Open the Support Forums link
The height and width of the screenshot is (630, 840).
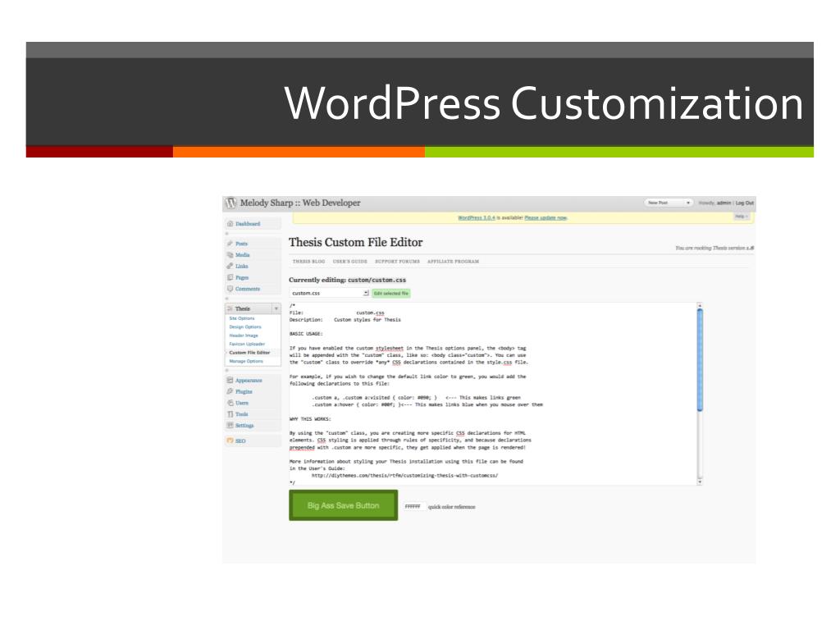point(398,262)
